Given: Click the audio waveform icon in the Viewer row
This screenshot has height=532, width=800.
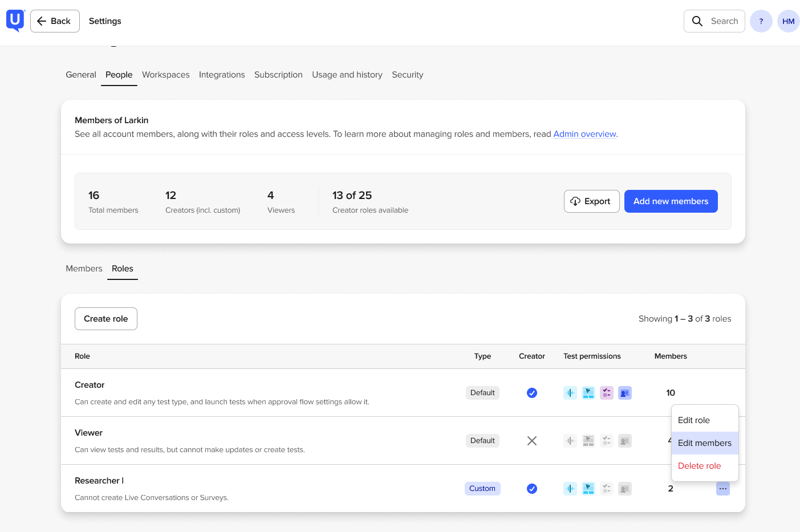Looking at the screenshot, I should click(570, 441).
